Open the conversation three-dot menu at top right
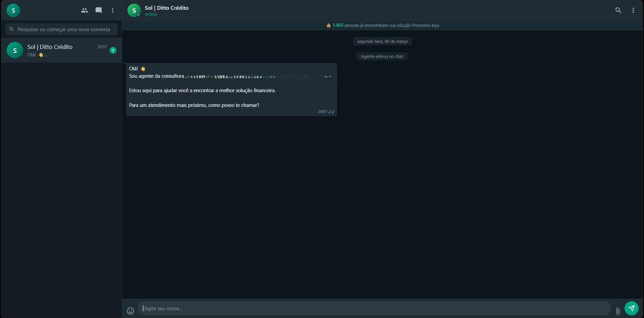This screenshot has width=644, height=318. pyautogui.click(x=633, y=10)
